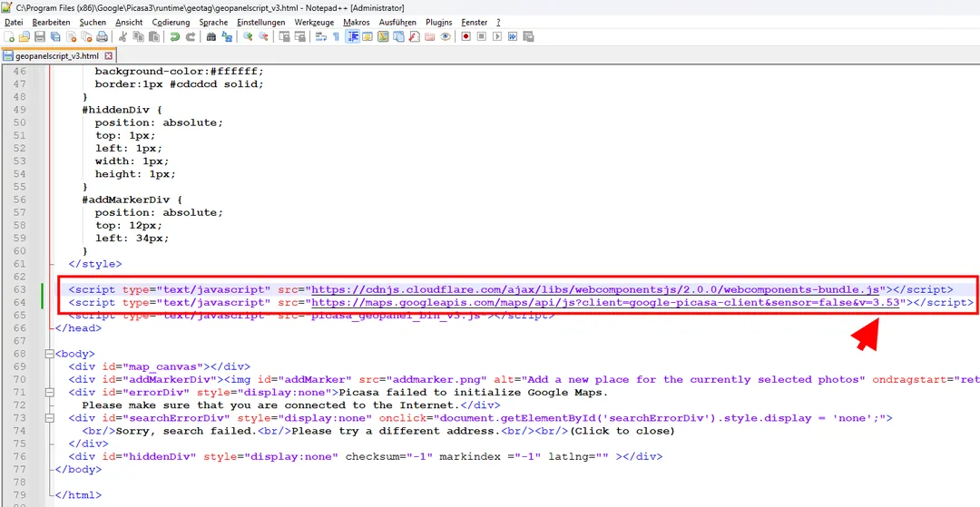Click the Paste clipboard icon
980x507 pixels.
click(x=153, y=37)
